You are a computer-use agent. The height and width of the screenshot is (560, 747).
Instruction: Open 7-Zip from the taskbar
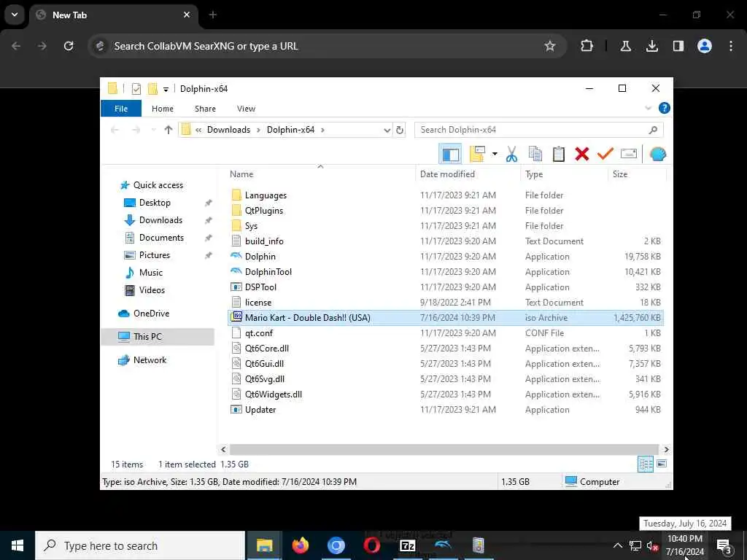(x=407, y=545)
